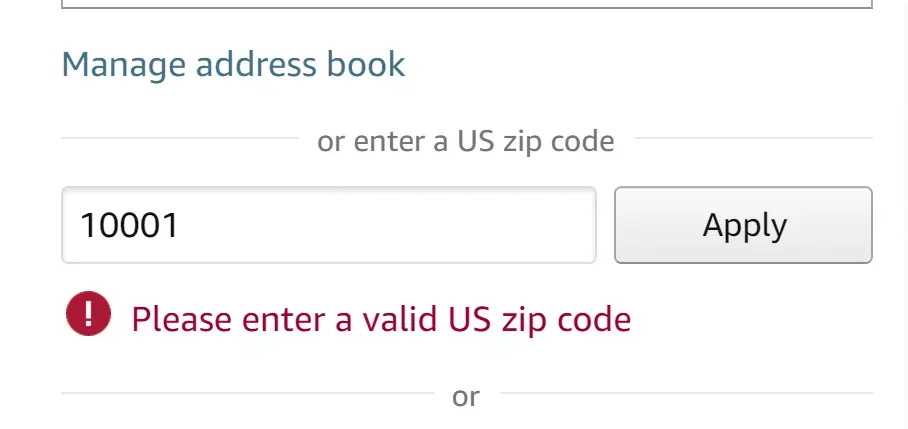908x429 pixels.
Task: Click the divider line right of the lone "or"
Action: point(686,393)
